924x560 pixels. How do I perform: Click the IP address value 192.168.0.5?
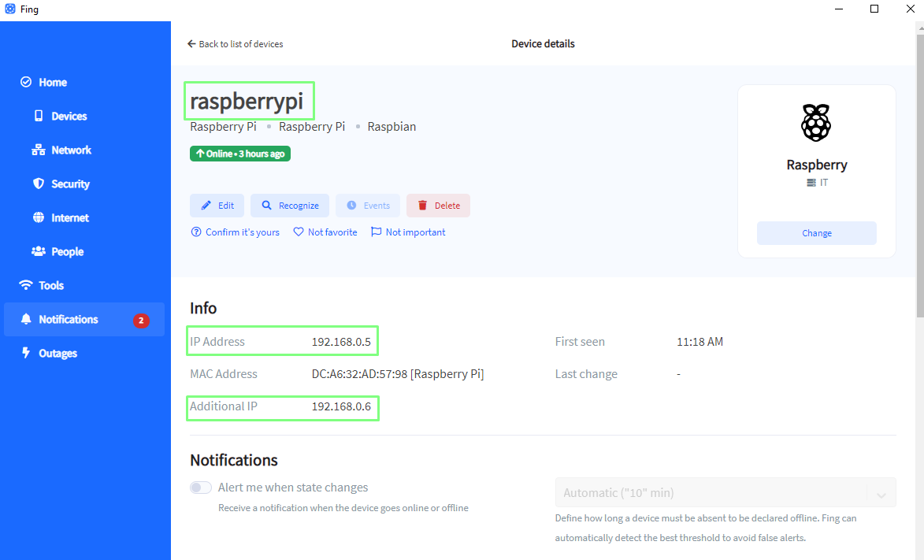click(341, 342)
